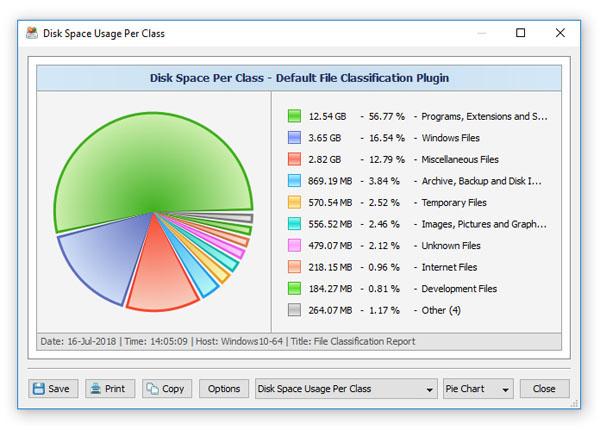Click the yellow Temporary Files legend swatch
Image resolution: width=600 pixels, height=430 pixels.
click(x=294, y=202)
